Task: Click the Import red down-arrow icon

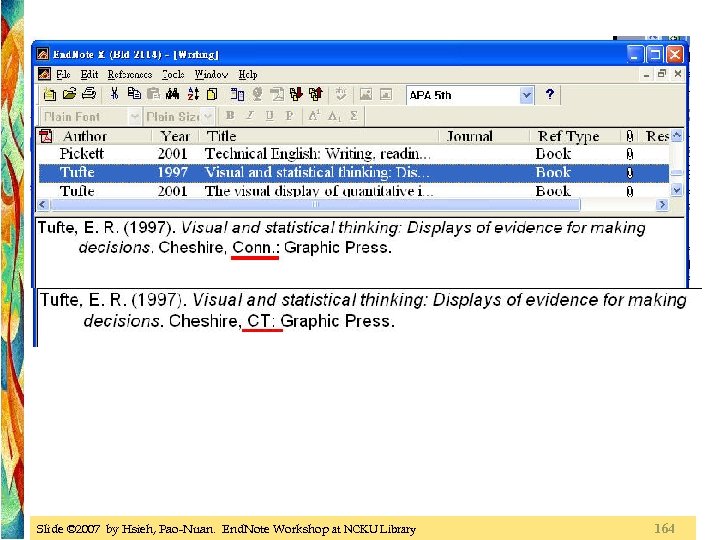Action: 296,94
